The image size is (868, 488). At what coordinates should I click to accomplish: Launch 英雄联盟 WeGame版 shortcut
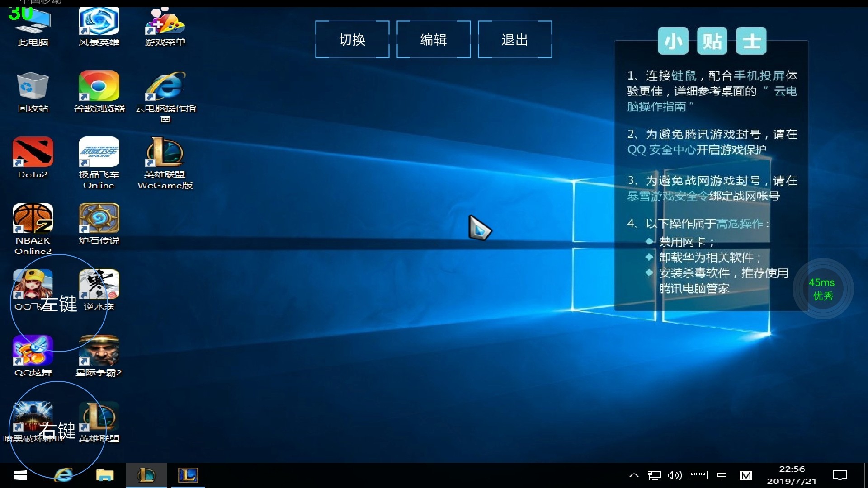[x=165, y=163]
